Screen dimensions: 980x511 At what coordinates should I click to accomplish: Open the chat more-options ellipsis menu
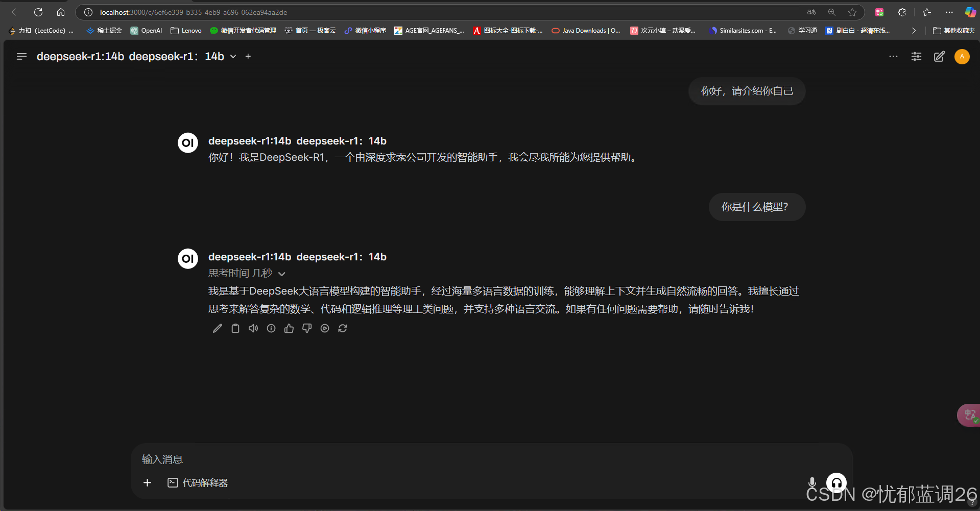click(893, 56)
